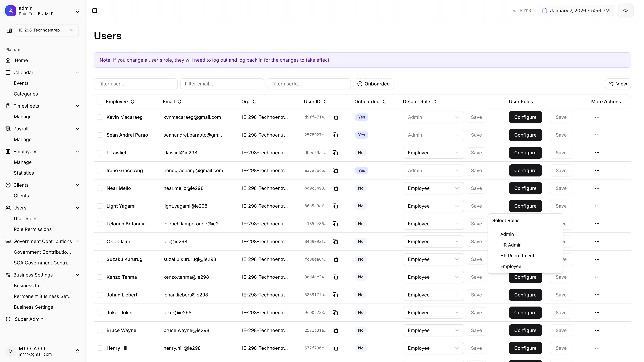Image resolution: width=644 pixels, height=362 pixels.
Task: Click the Home icon in sidebar
Action: (x=8, y=60)
